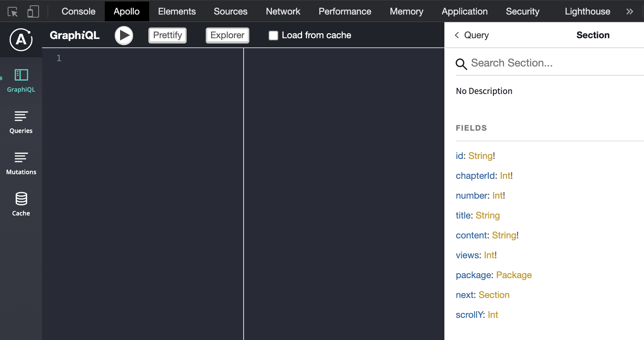Click the inspect element cursor icon
Viewport: 644px width, 340px height.
click(13, 12)
